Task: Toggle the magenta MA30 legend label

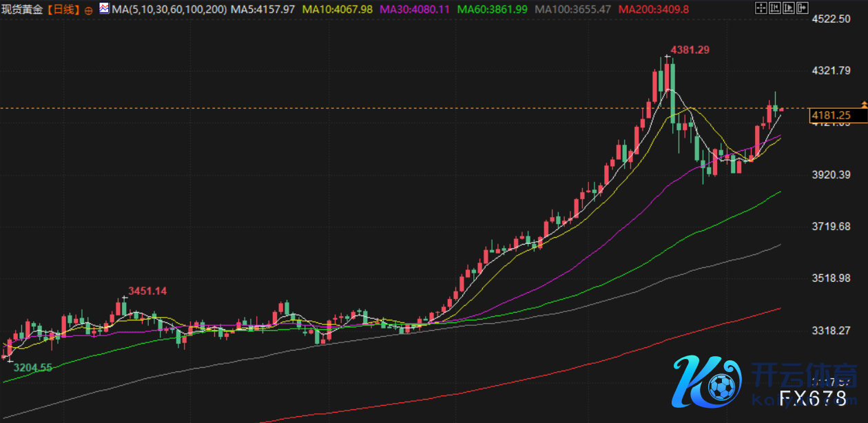Action: [415, 10]
